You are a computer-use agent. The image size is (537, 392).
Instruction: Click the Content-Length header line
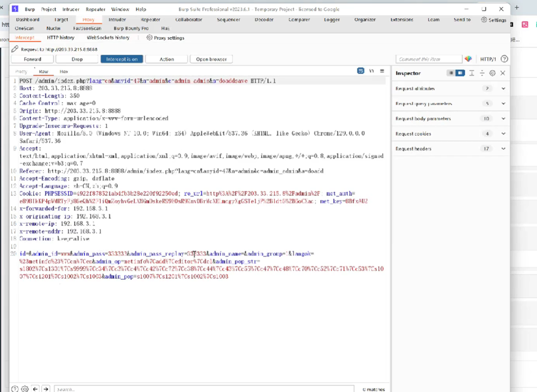[49, 96]
